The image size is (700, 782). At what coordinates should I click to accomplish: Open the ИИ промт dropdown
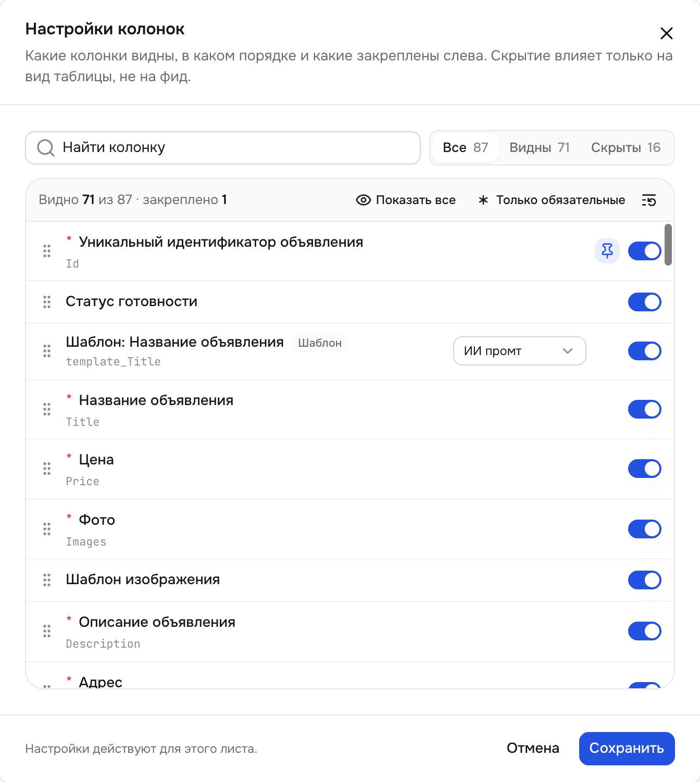tap(520, 351)
